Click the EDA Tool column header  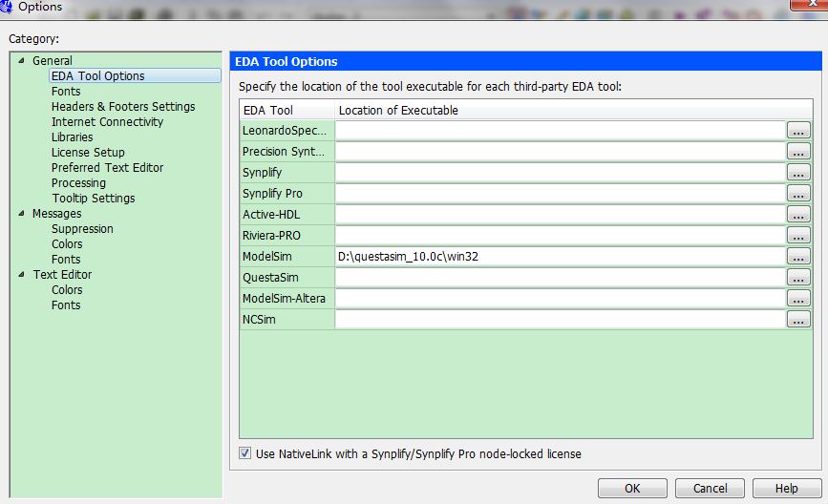point(287,111)
